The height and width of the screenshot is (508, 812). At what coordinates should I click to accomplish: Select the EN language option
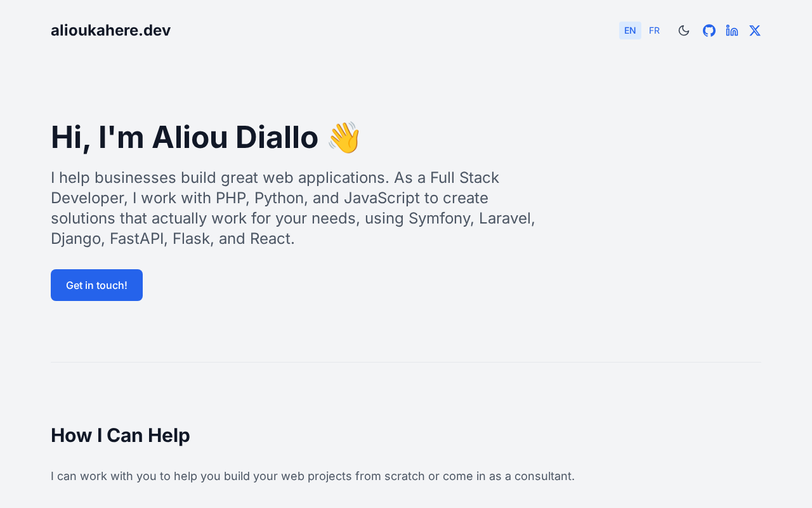[630, 30]
